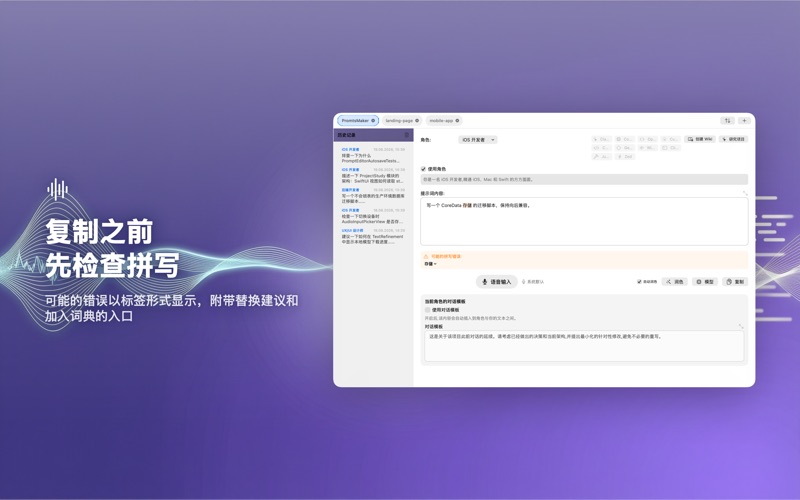Click the 研究项目 button
This screenshot has height=500, width=800.
pyautogui.click(x=733, y=139)
